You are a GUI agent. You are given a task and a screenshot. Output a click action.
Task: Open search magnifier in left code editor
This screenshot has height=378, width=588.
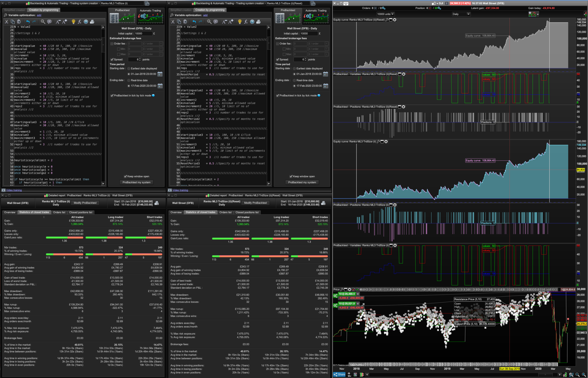click(x=43, y=22)
